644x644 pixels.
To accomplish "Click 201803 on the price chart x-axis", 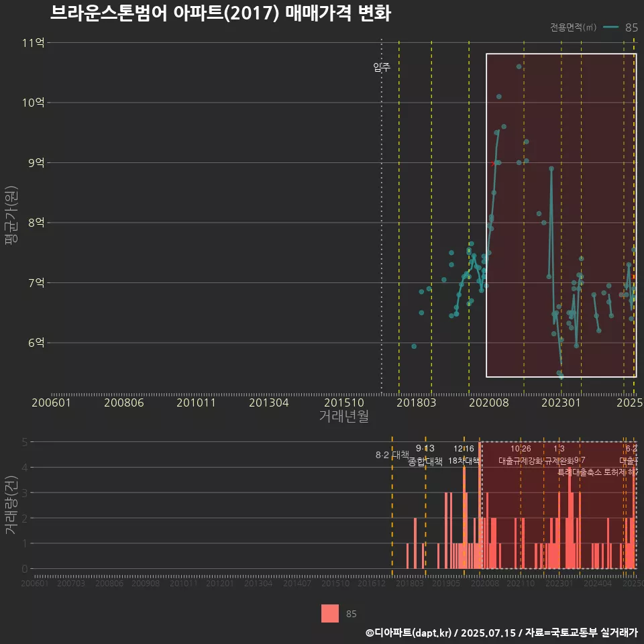I will [416, 402].
